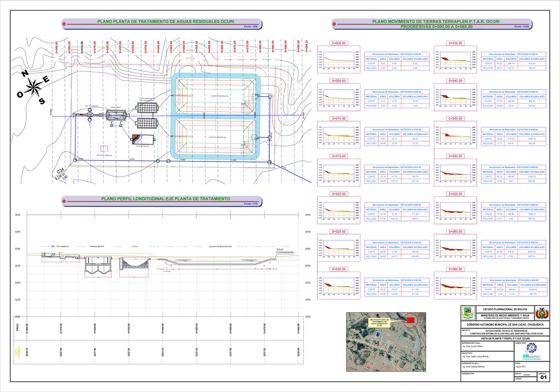Click the 0+035.00 cross-section station label
Screen dimensions: 560x392
click(x=455, y=43)
